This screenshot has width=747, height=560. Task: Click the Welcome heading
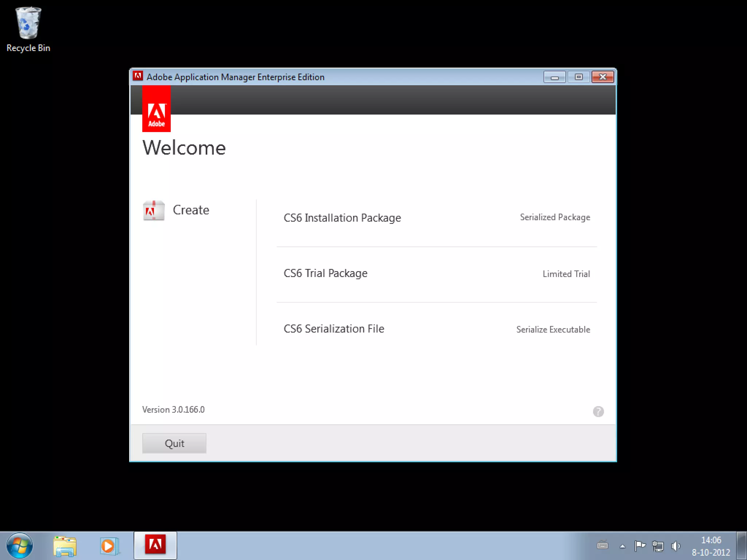pos(184,148)
